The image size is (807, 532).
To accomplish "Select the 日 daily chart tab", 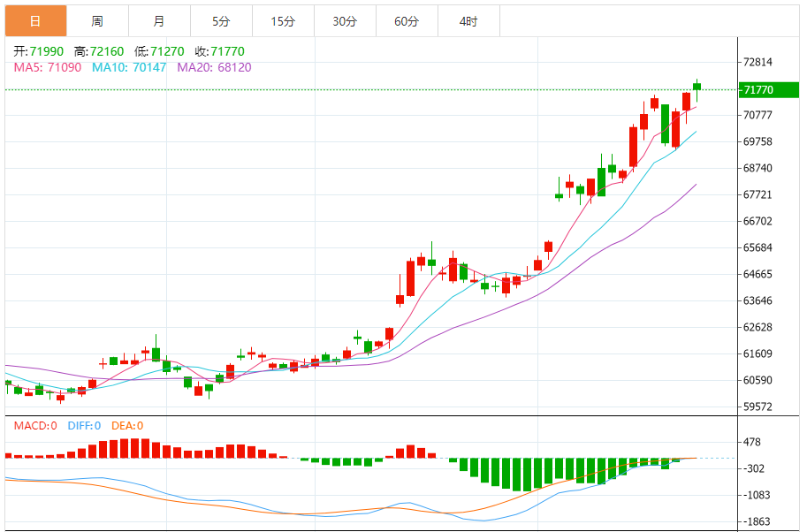I will 36,21.
